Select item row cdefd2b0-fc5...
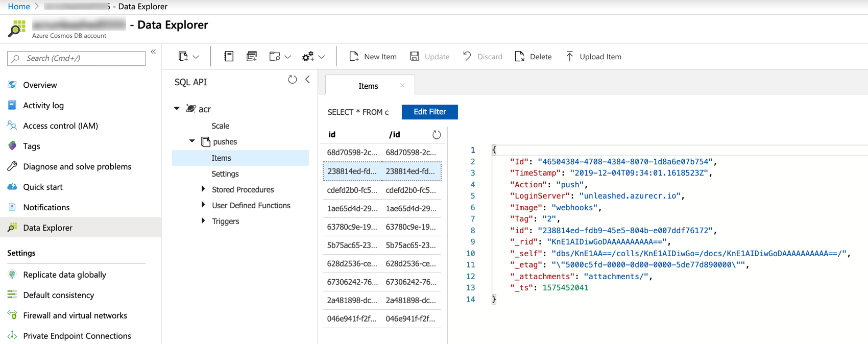This screenshot has height=344, width=868. point(382,190)
